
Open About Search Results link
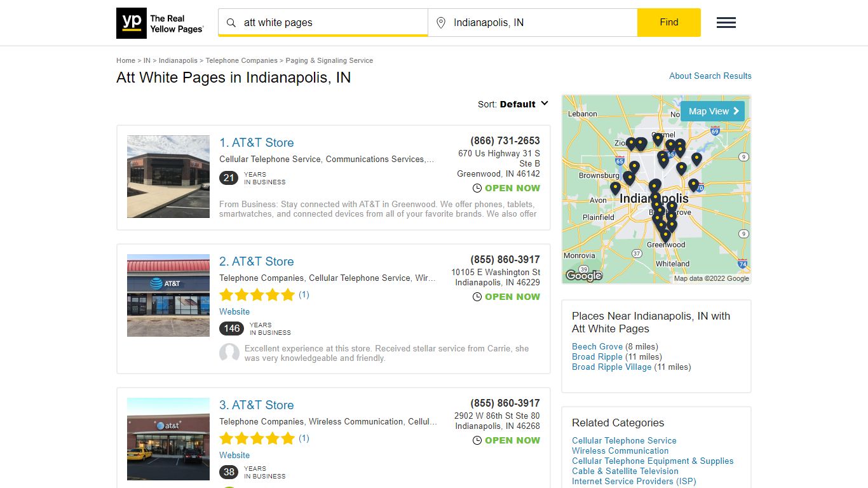(x=710, y=76)
